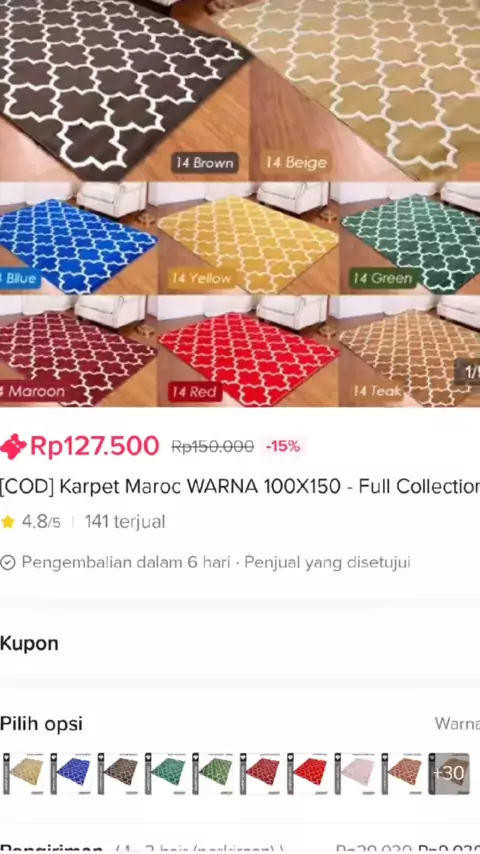
Task: Open the Warna options selector
Action: [x=457, y=724]
